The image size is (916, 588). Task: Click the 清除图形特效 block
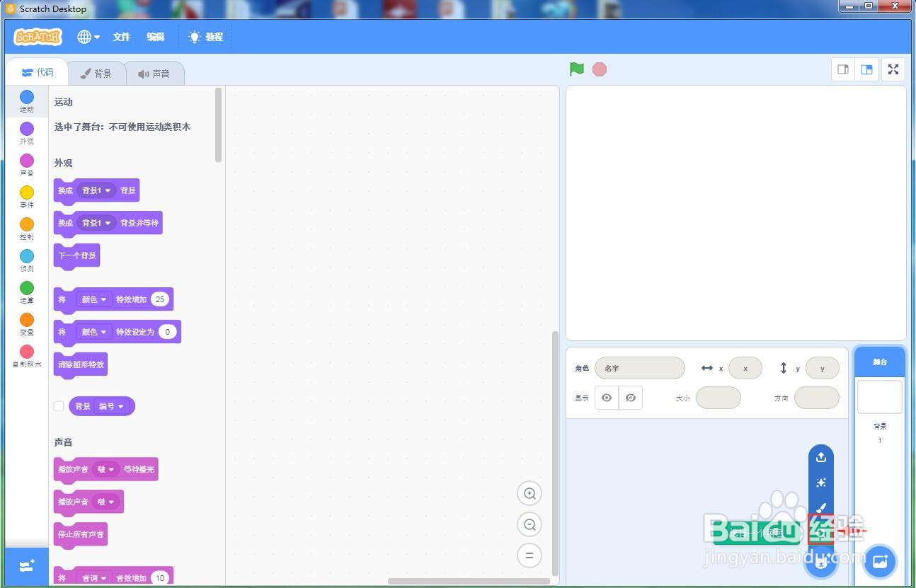tap(81, 364)
